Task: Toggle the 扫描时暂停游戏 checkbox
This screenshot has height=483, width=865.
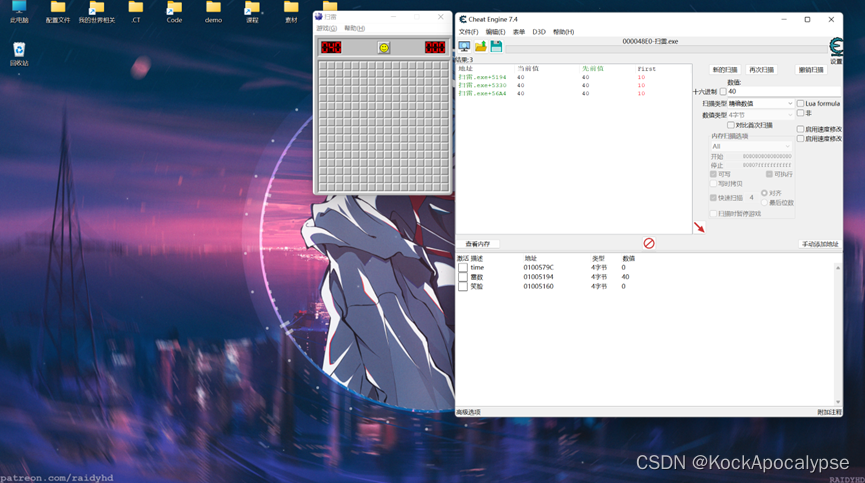Action: pos(713,213)
